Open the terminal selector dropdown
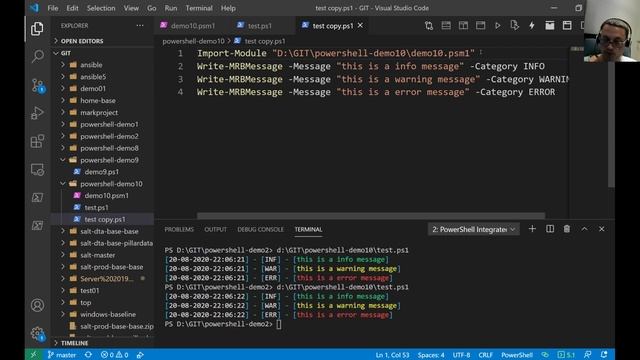This screenshot has height=360, width=640. pos(473,229)
